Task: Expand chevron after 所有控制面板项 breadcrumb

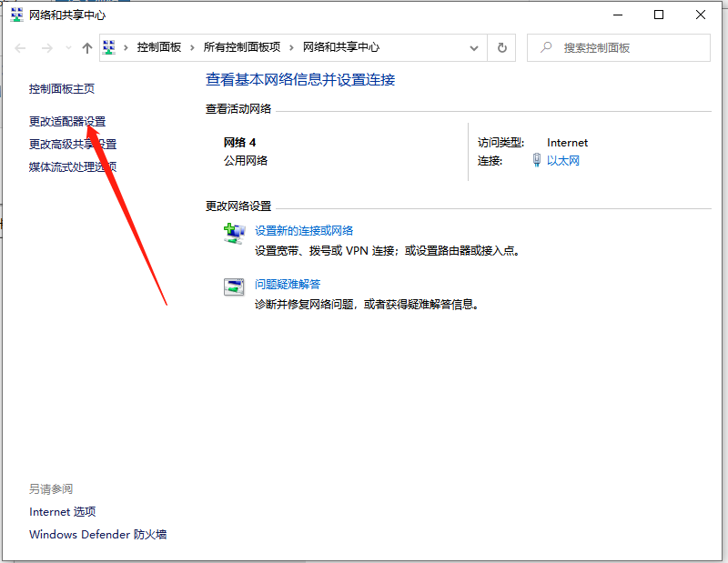Action: [291, 47]
